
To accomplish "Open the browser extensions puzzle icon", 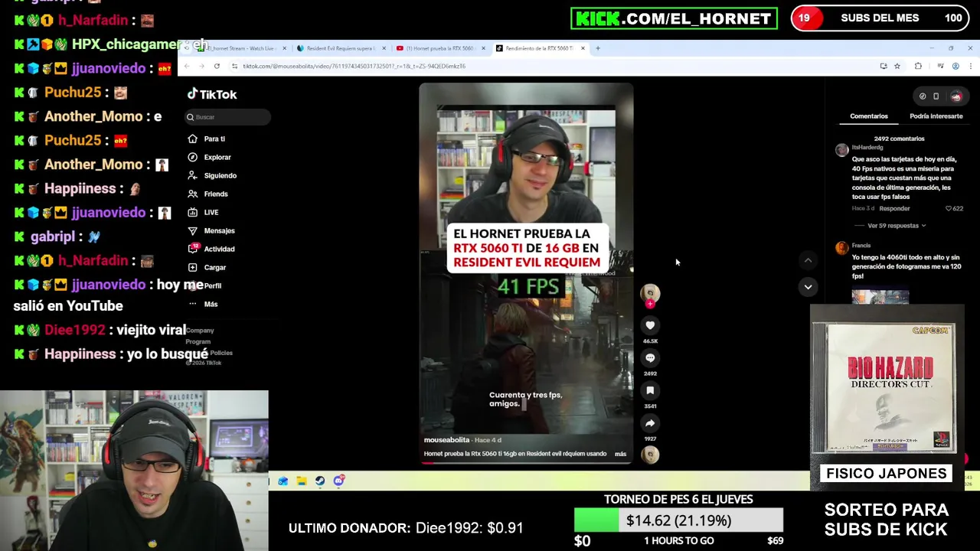I will click(918, 66).
